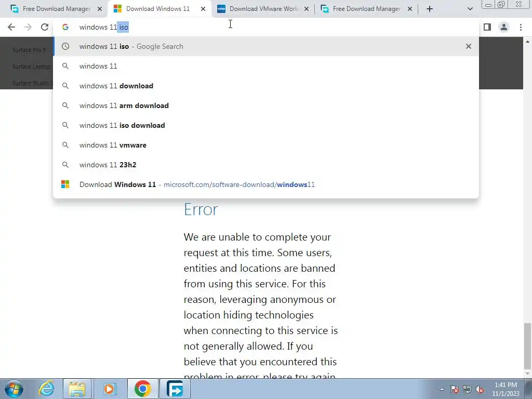Switch to Chrome in taskbar

[x=142, y=389]
